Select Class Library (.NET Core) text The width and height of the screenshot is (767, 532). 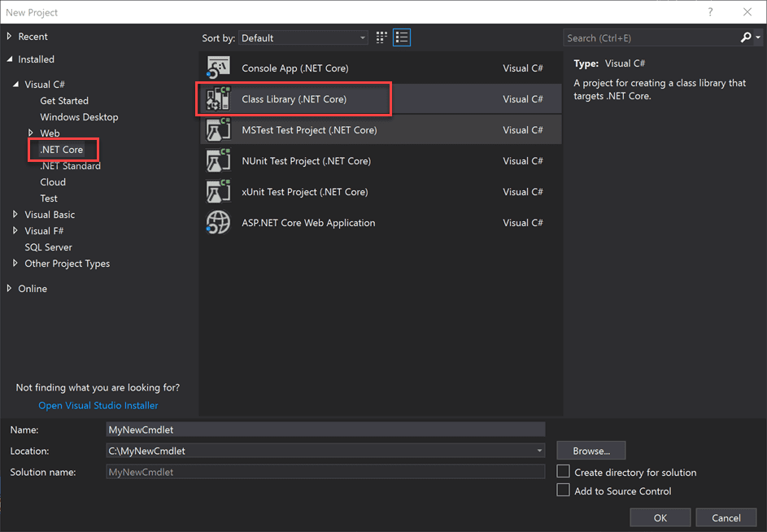294,99
